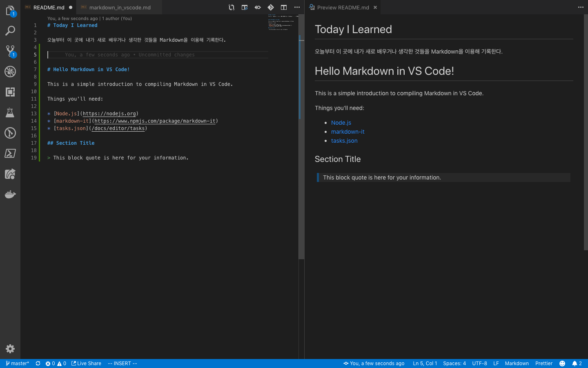Click the editor vertical scrollbar
This screenshot has height=368, width=588.
(301, 137)
